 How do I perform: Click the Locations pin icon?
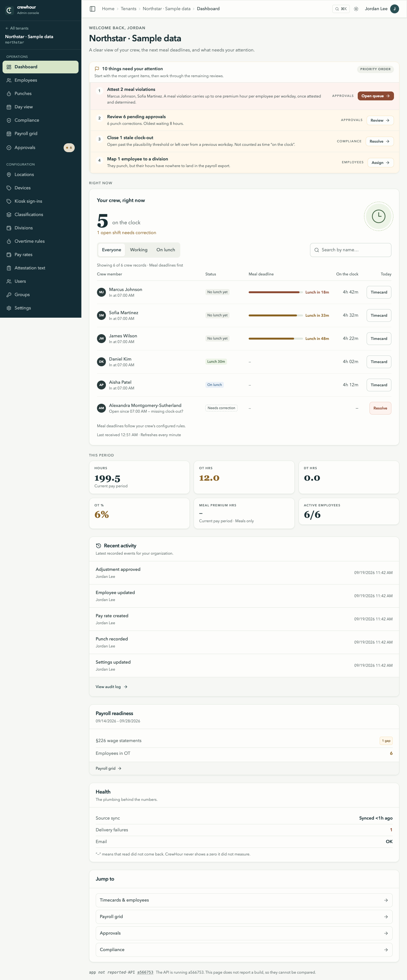click(9, 175)
